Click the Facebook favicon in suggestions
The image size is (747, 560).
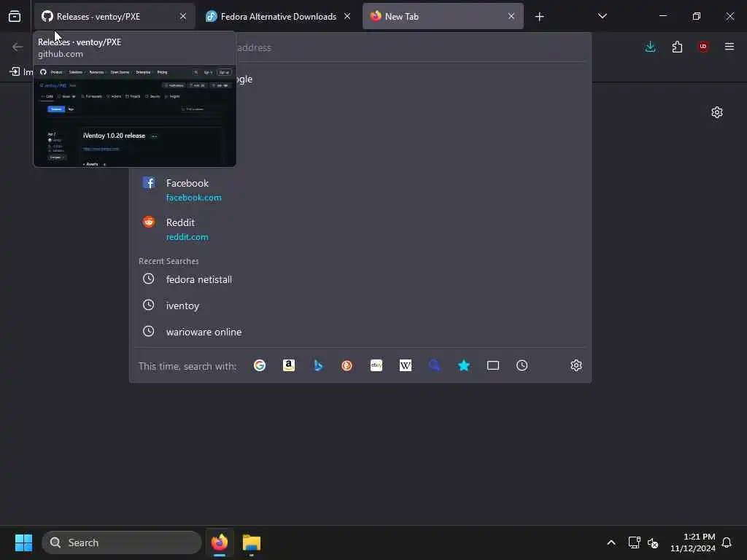pyautogui.click(x=149, y=183)
